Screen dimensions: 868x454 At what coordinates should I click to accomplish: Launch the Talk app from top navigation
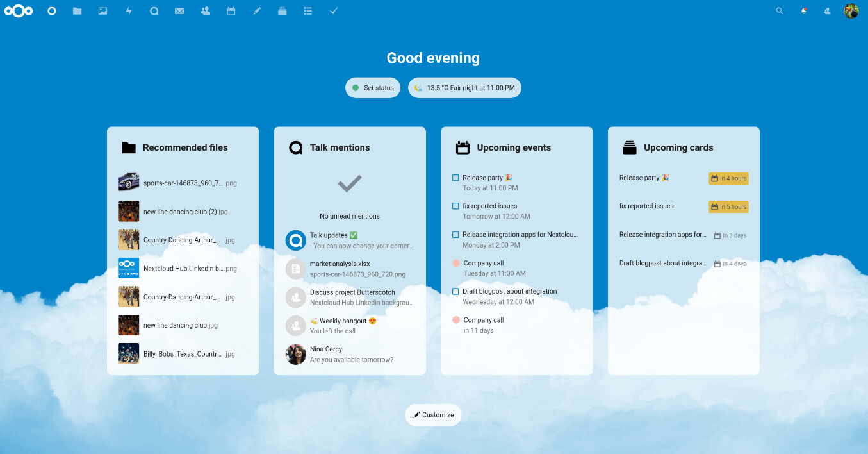pyautogui.click(x=154, y=11)
